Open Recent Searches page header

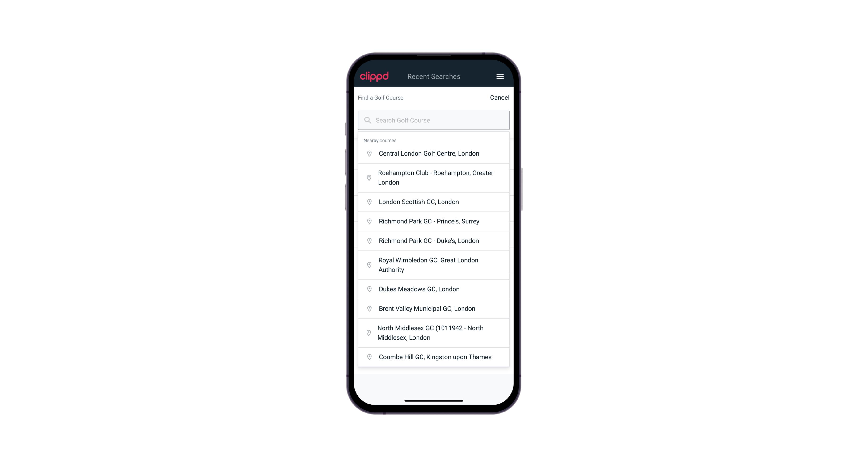tap(434, 76)
